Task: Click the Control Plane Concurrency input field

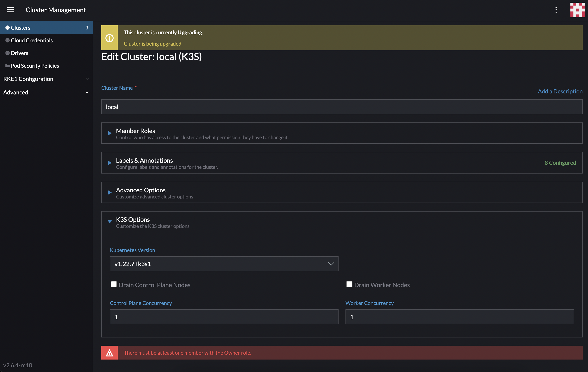Action: pos(224,317)
